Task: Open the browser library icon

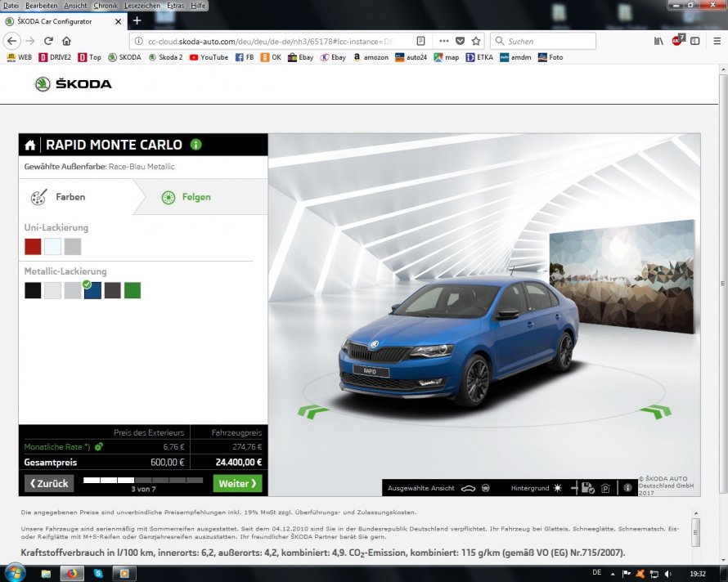Action: [x=658, y=41]
